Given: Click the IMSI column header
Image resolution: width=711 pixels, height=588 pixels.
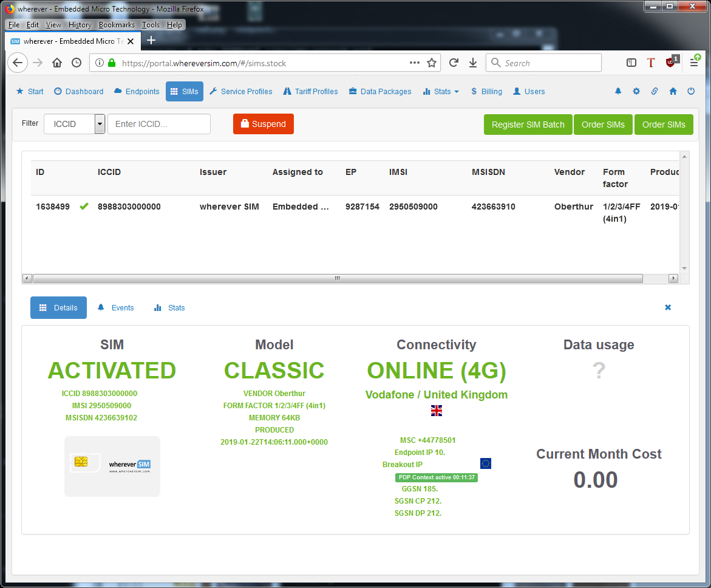Looking at the screenshot, I should tap(398, 172).
